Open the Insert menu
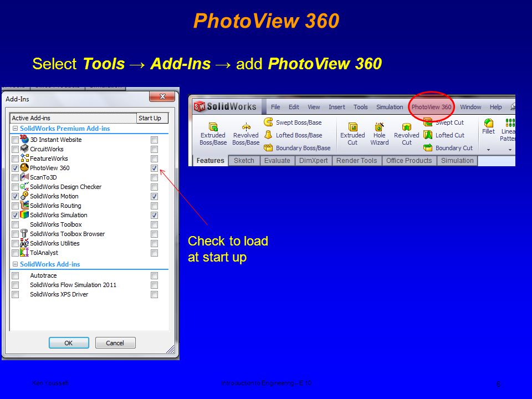This screenshot has height=399, width=532. (x=337, y=107)
